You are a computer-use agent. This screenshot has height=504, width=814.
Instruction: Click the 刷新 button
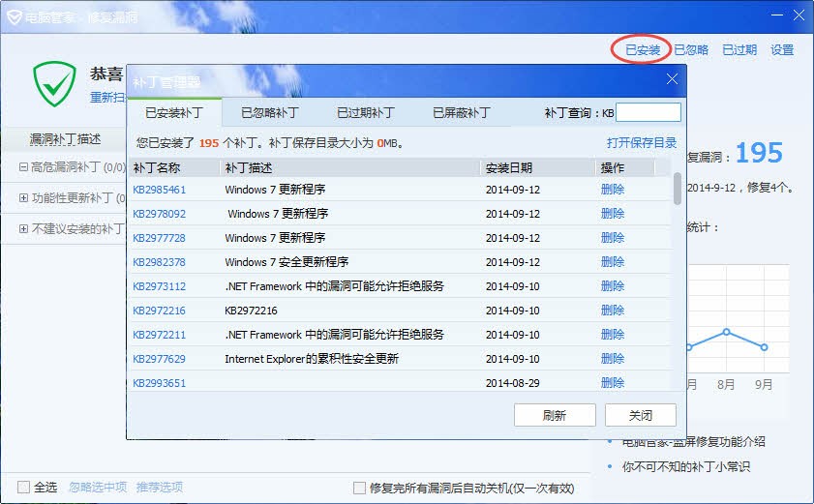point(555,415)
